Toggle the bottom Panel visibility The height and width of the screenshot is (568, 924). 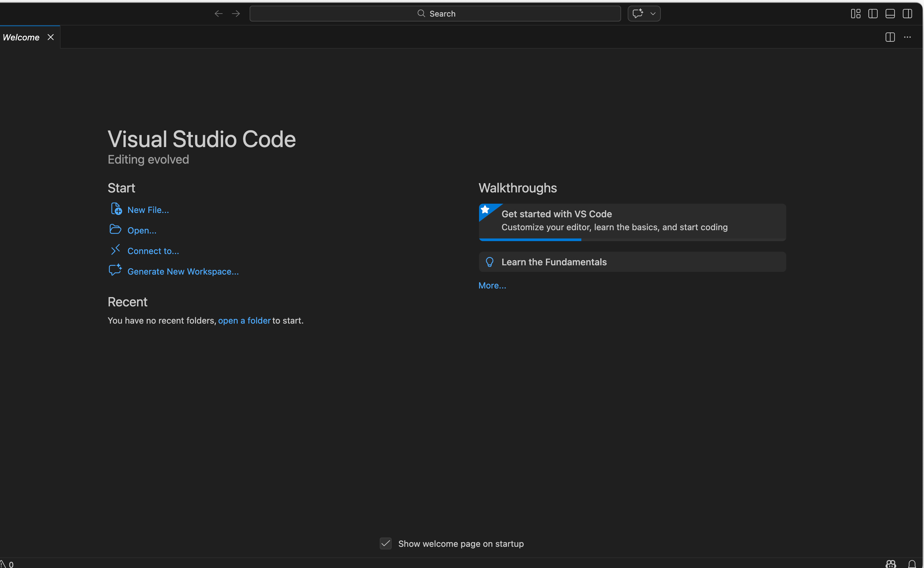pos(890,14)
